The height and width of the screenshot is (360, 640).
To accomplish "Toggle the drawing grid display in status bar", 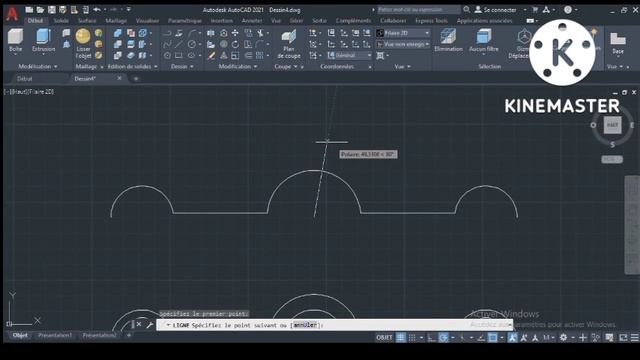I will (401, 338).
